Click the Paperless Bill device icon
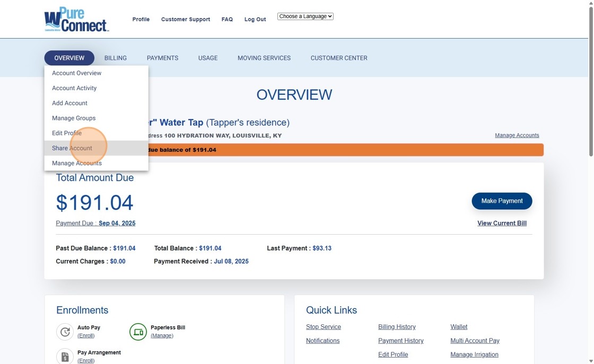Screen dimensions: 594x364 click(x=138, y=332)
